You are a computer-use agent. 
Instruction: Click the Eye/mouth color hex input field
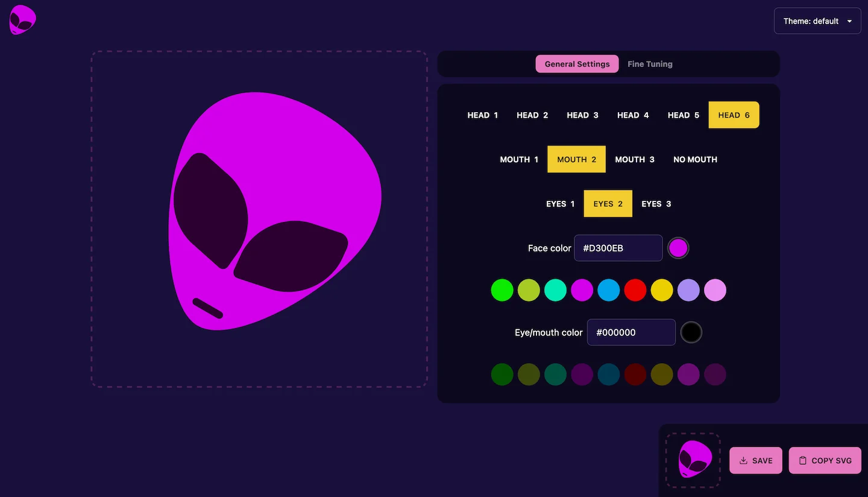[x=631, y=332]
